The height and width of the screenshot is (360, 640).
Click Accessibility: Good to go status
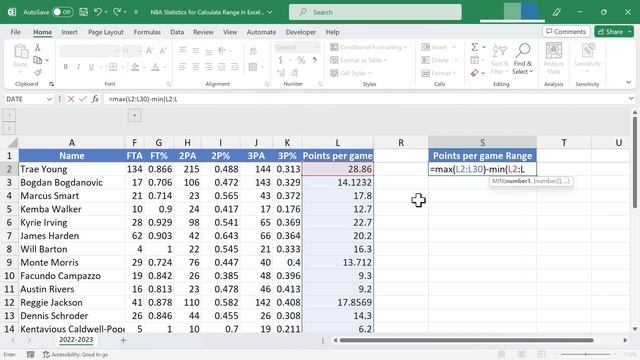[x=76, y=354]
